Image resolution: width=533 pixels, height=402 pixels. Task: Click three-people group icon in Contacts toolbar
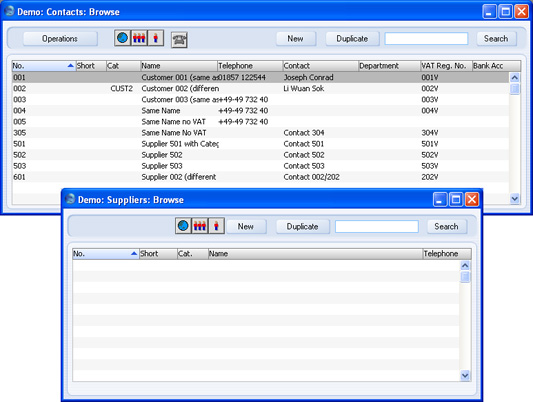point(139,38)
